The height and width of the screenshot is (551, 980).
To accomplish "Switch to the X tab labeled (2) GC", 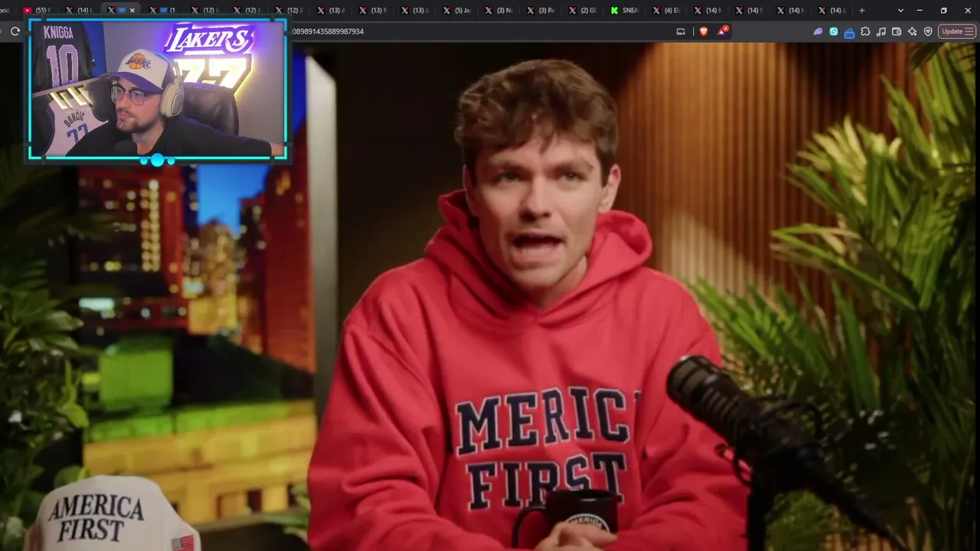I will tap(583, 10).
